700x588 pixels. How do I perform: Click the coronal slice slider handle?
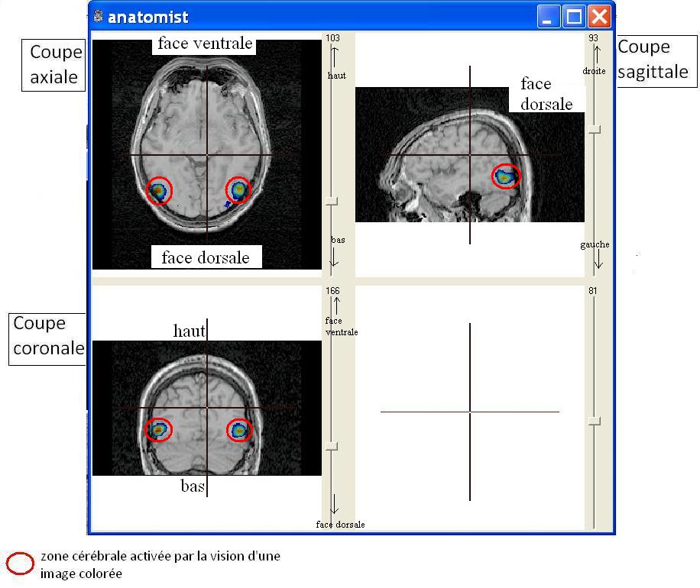point(331,446)
